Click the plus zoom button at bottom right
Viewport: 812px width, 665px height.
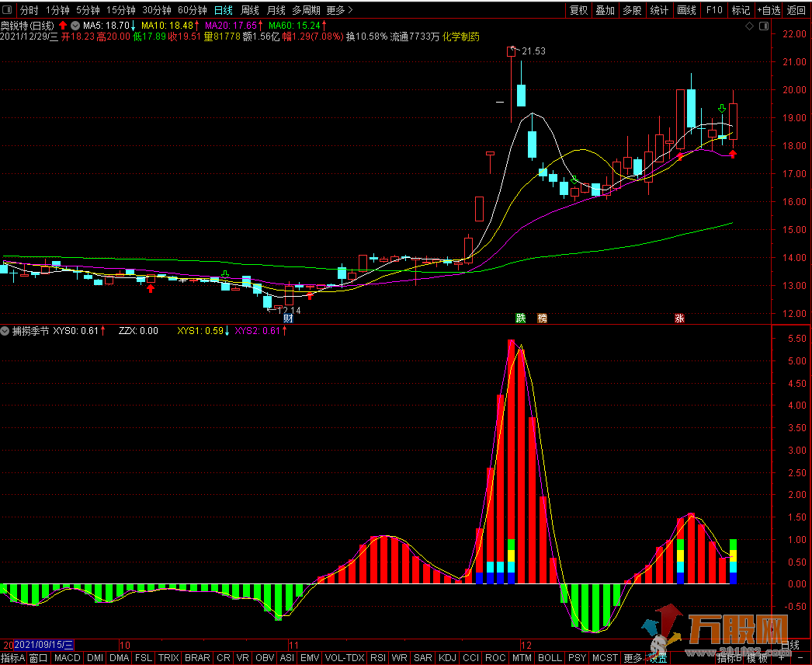click(781, 658)
